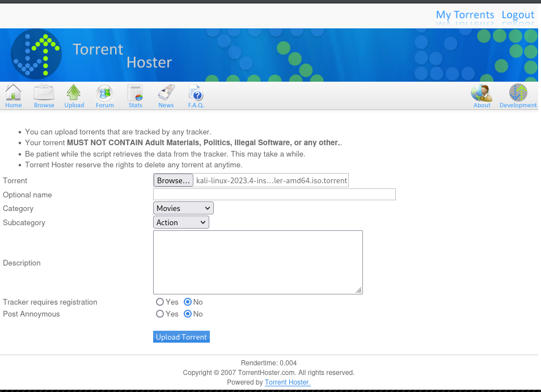Click into the Optional name field
Viewport: 541px width, 392px height.
tap(274, 195)
